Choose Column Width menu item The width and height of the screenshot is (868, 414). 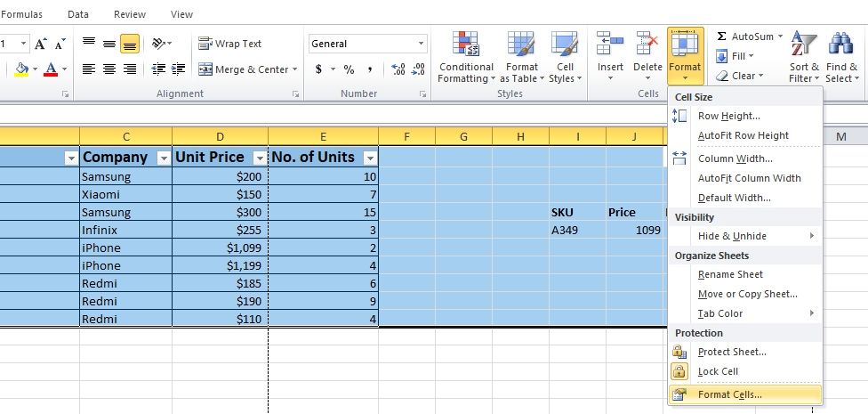click(x=745, y=158)
